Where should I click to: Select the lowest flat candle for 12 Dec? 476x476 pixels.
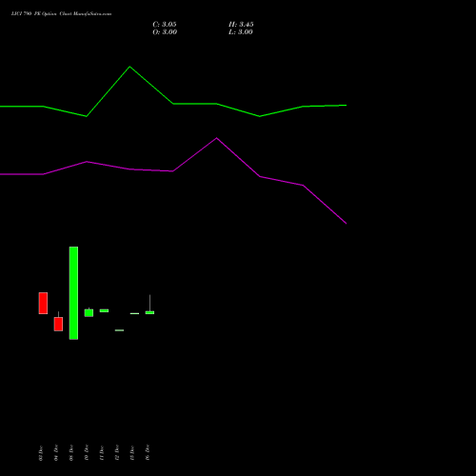click(119, 330)
